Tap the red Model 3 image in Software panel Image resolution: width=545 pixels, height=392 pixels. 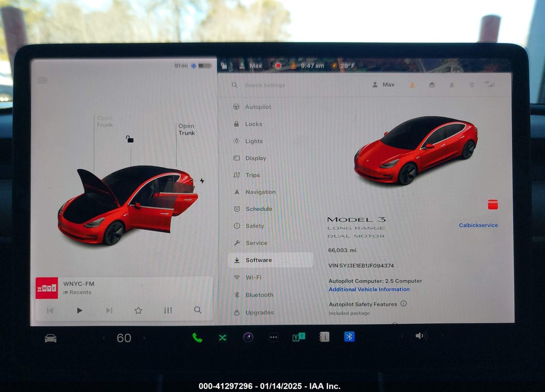click(416, 150)
